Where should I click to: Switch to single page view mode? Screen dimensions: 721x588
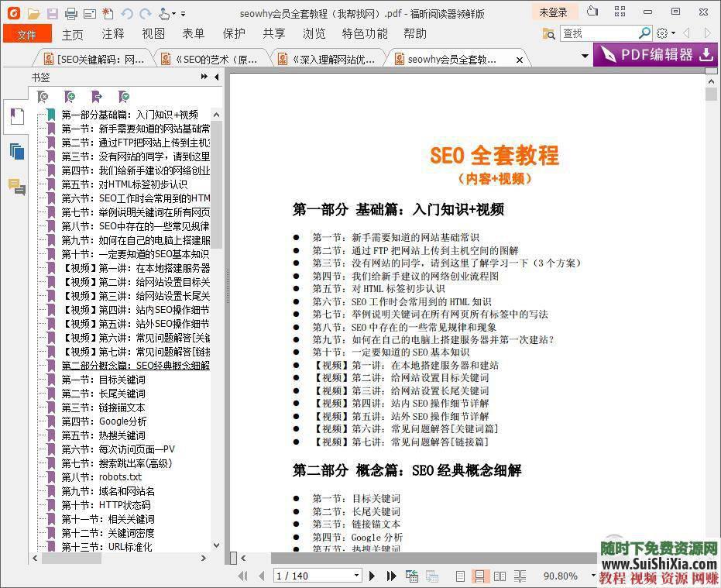[x=461, y=576]
